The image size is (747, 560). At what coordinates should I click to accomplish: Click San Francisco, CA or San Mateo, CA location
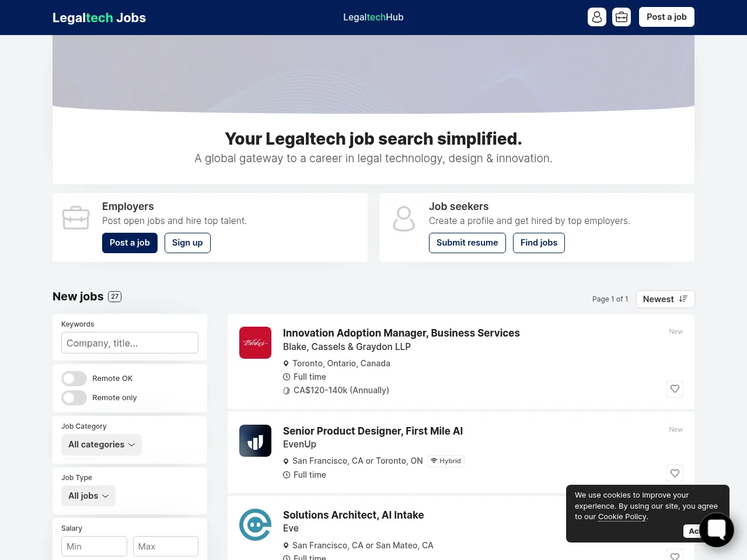(x=363, y=545)
